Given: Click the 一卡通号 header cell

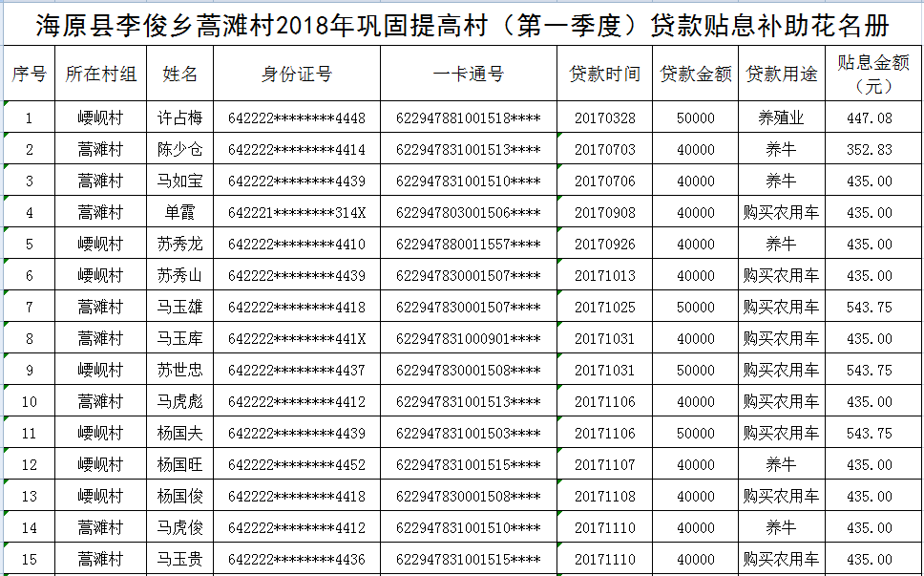Looking at the screenshot, I should (468, 74).
